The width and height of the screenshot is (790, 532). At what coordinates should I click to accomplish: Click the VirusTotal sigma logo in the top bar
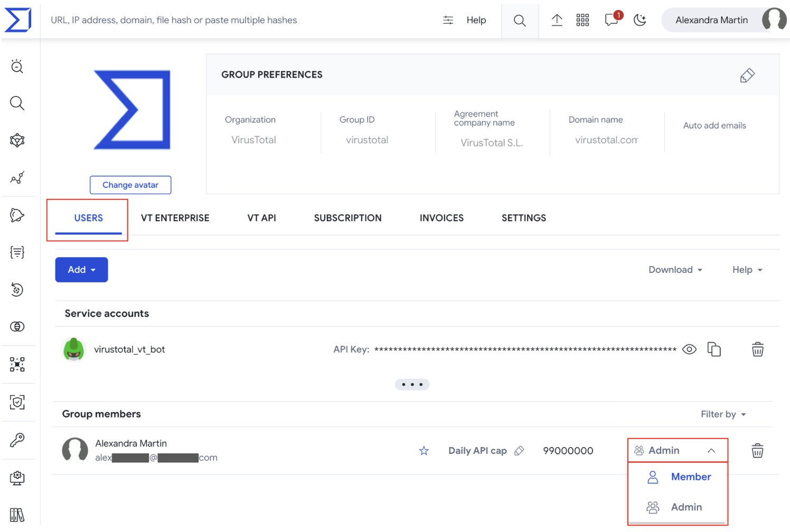point(18,20)
